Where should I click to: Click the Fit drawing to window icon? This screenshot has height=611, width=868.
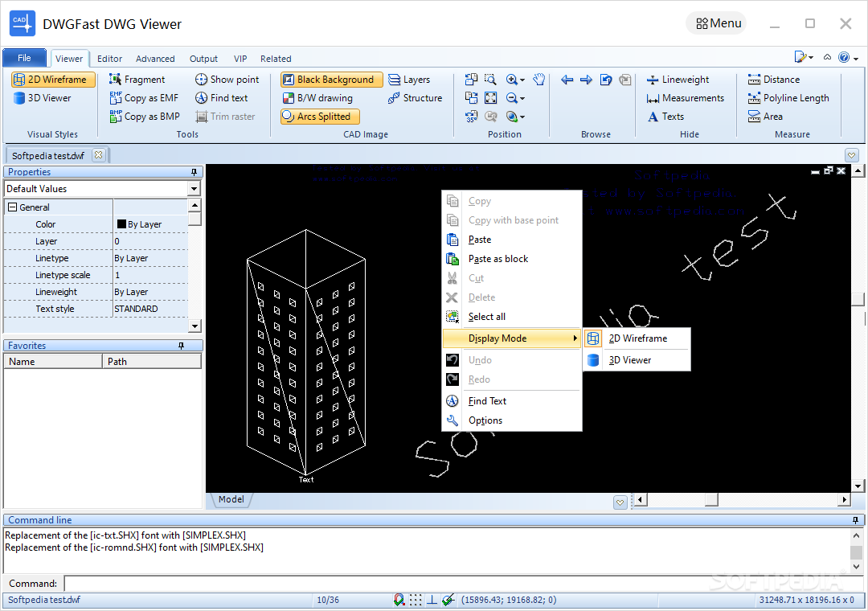pyautogui.click(x=490, y=98)
